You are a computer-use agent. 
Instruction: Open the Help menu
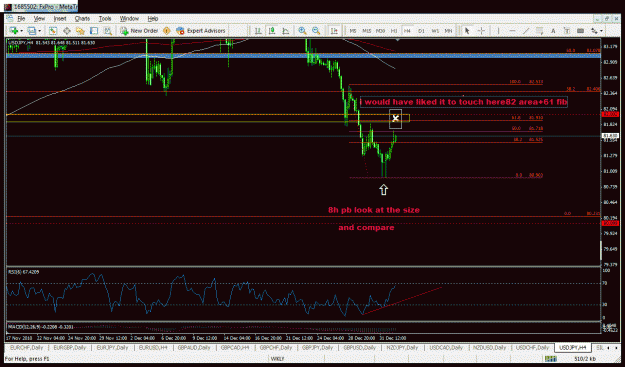point(153,19)
